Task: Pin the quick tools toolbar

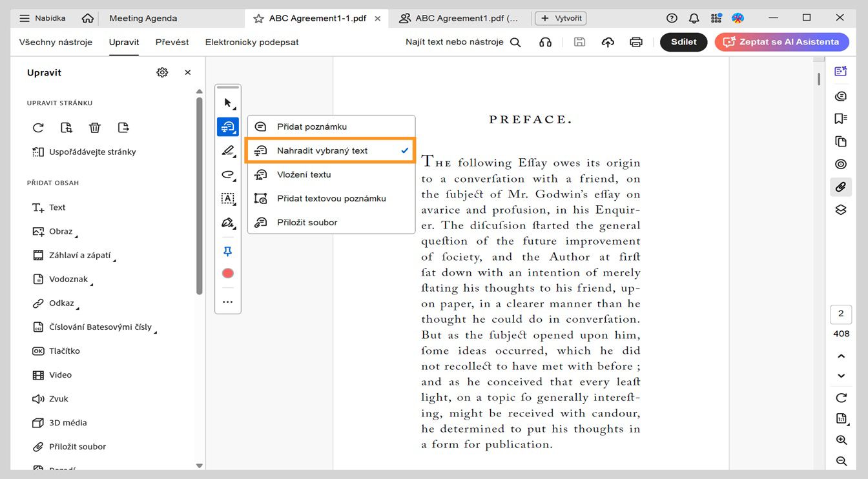Action: tap(227, 250)
